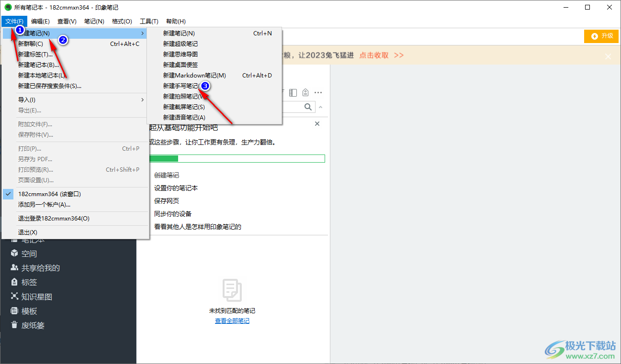Open the 笔记(N) menu in menu bar
This screenshot has width=621, height=364.
tap(94, 21)
